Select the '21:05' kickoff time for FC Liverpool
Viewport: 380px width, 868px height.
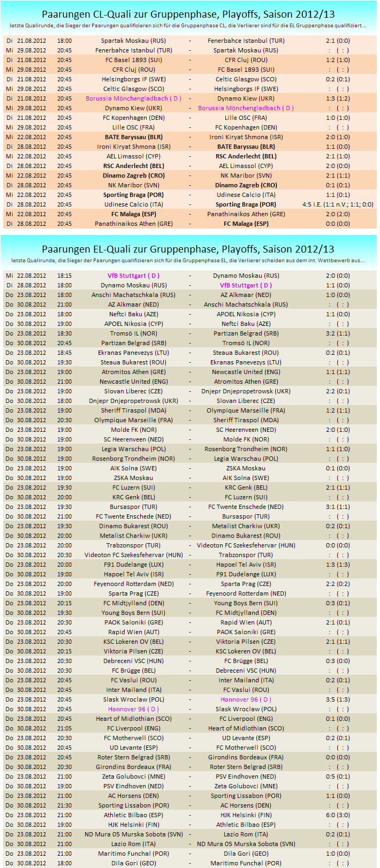point(64,728)
